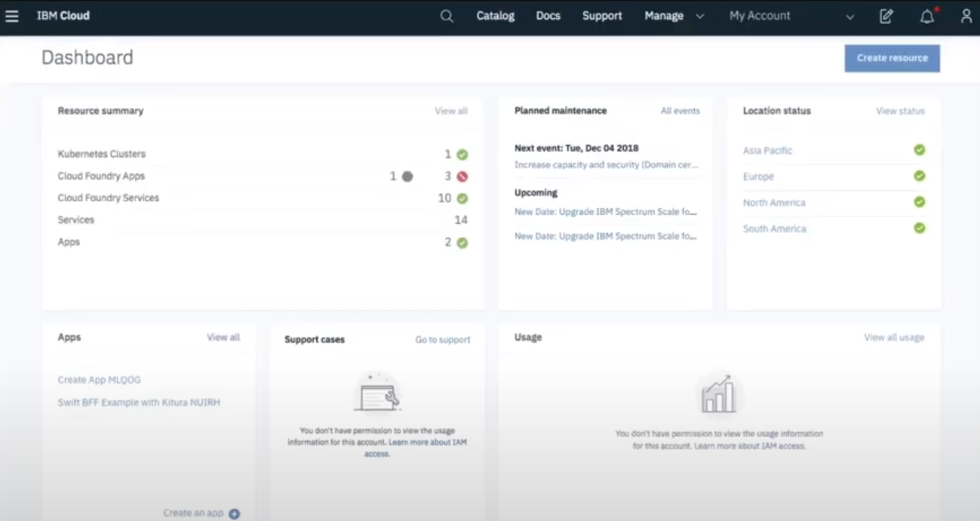Screen dimensions: 980x521
Task: Click the Services count 14
Action: (461, 220)
